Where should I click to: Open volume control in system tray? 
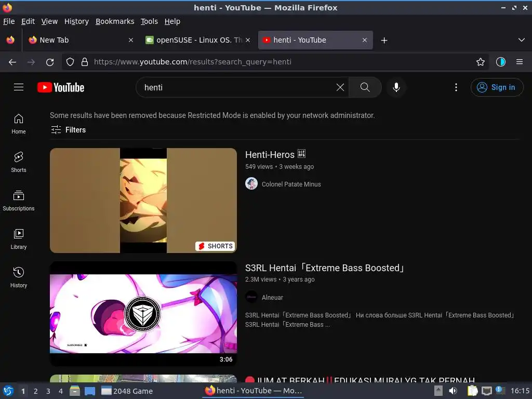(x=453, y=391)
